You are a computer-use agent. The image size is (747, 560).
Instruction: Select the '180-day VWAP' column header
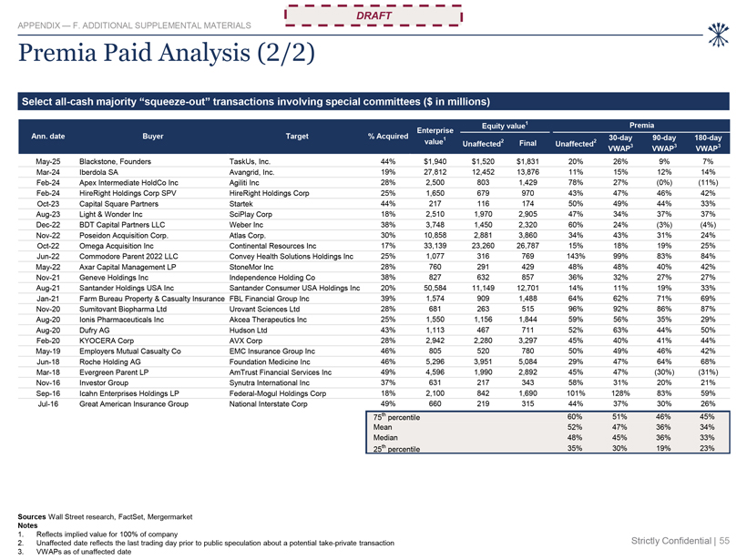[x=708, y=143]
